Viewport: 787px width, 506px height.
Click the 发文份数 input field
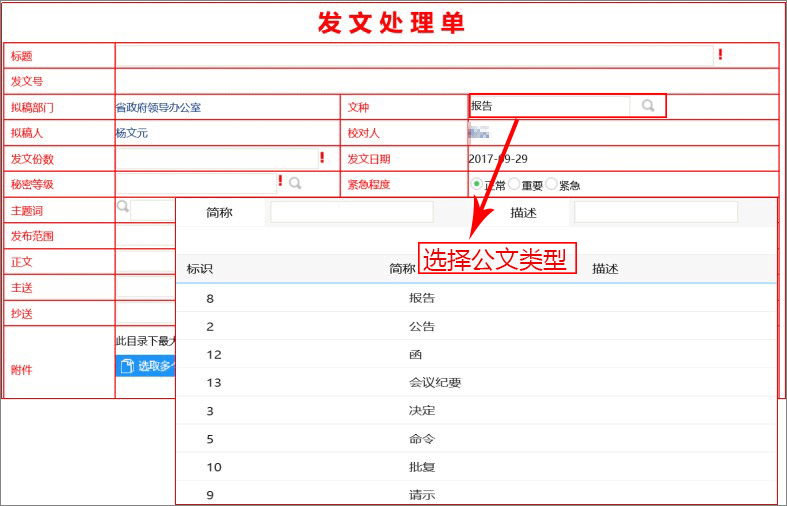pyautogui.click(x=217, y=159)
